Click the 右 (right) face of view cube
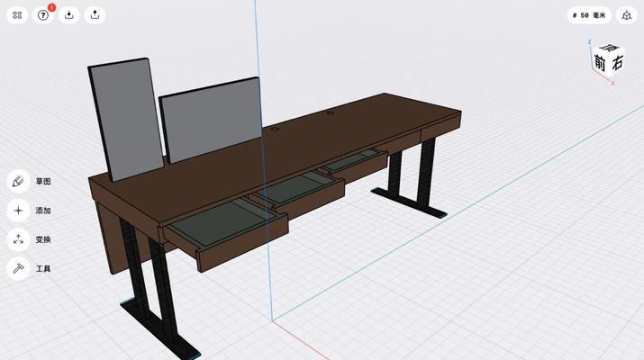 [x=617, y=63]
